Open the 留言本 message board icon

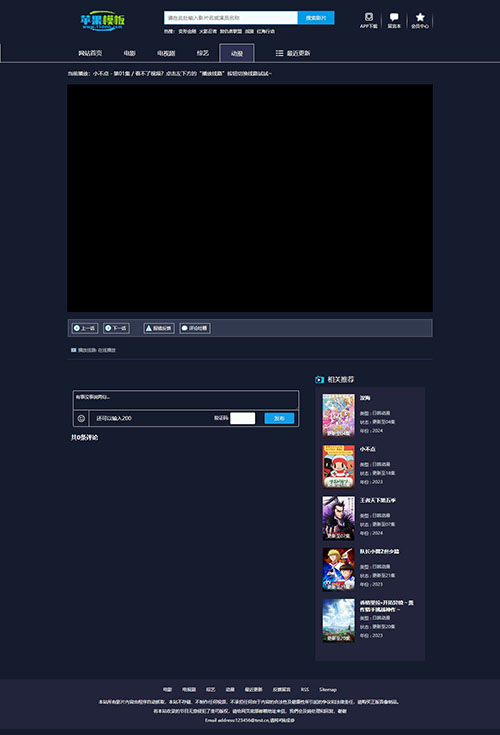pyautogui.click(x=394, y=20)
